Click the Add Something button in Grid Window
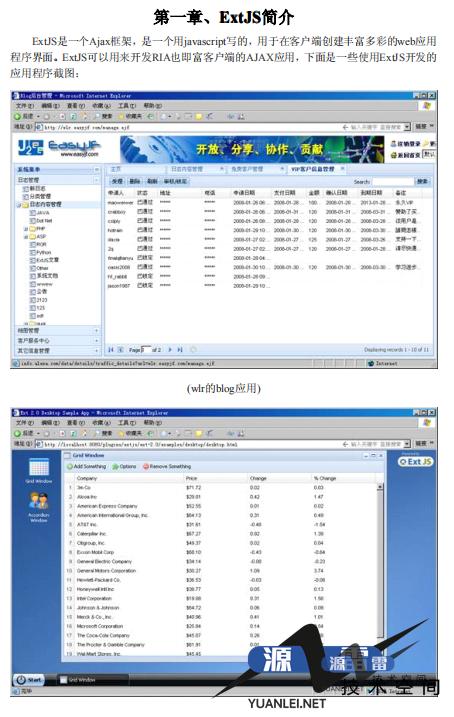Viewport: 454px width, 717px height. pos(86,466)
